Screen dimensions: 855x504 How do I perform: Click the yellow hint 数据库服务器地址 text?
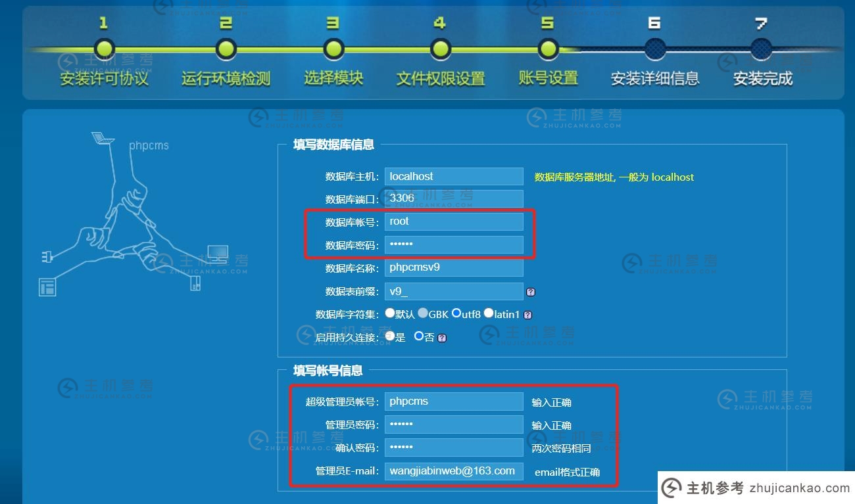[x=614, y=177]
